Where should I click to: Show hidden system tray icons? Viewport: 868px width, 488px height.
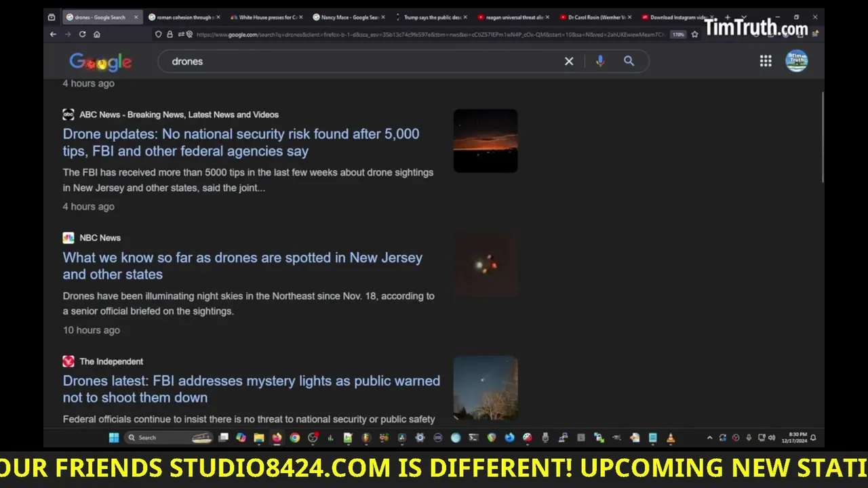[710, 438]
